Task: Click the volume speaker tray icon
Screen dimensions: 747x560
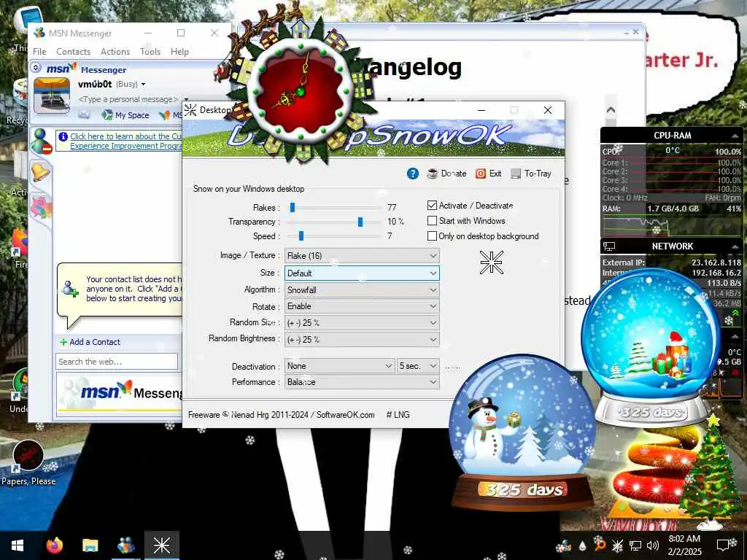Action: click(x=653, y=545)
